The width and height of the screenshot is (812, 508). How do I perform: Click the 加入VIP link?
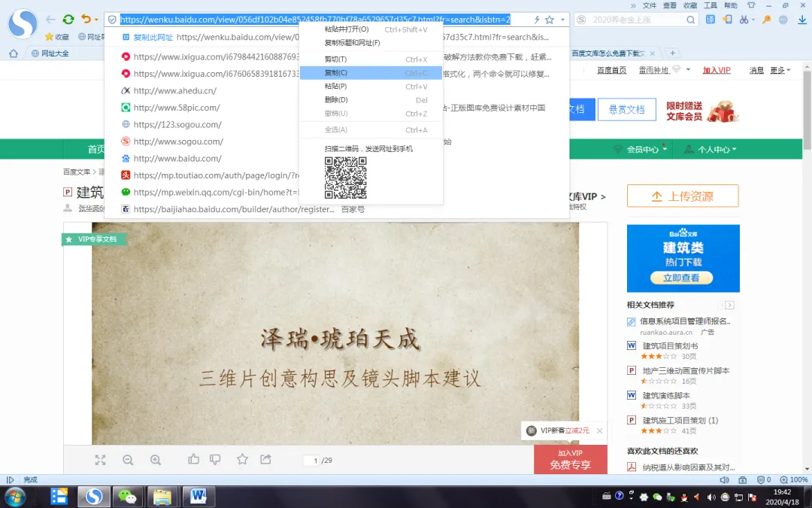click(x=717, y=70)
